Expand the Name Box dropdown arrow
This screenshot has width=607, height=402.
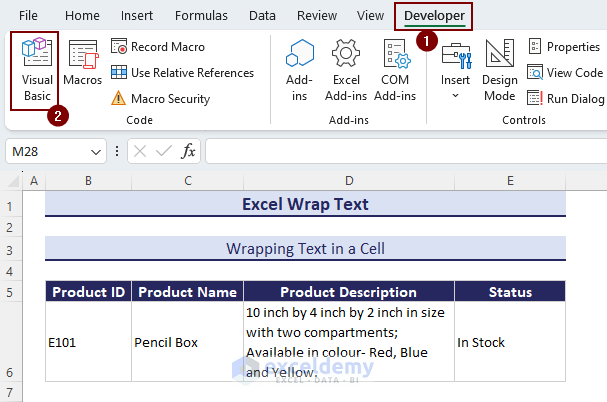coord(96,152)
